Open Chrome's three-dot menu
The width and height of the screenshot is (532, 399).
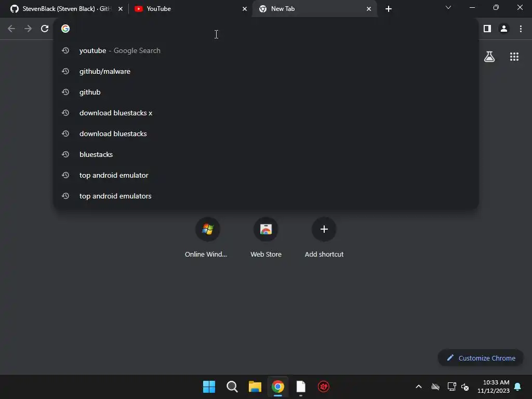click(521, 29)
